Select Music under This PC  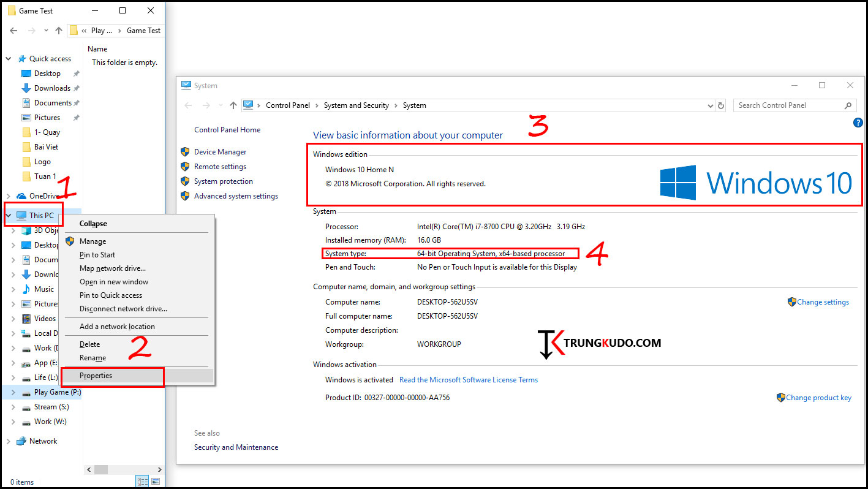[44, 289]
